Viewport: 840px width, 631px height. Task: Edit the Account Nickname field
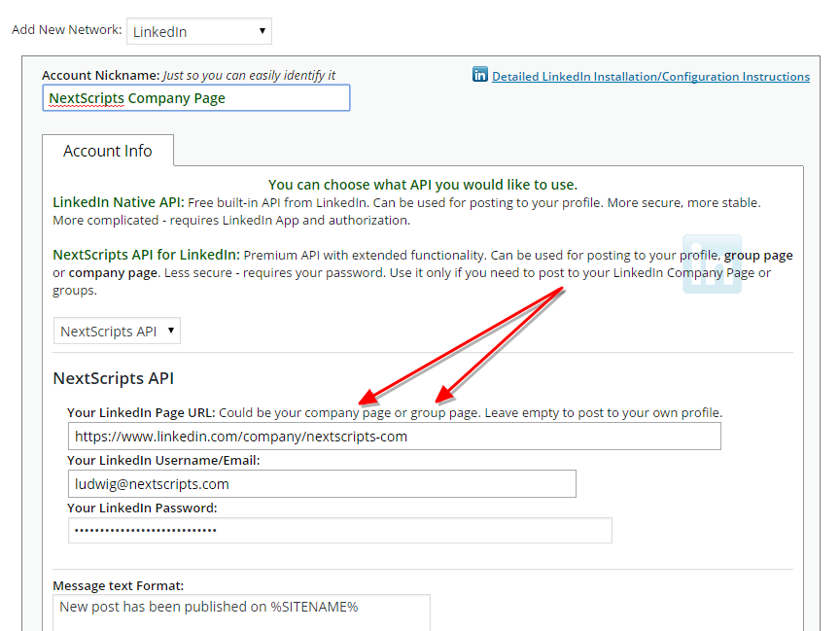196,98
